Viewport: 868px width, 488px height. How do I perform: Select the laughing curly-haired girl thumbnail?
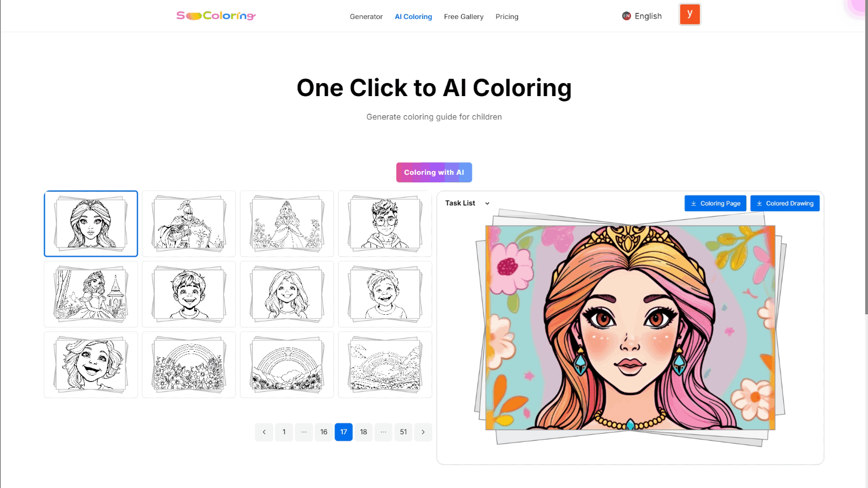(x=91, y=365)
